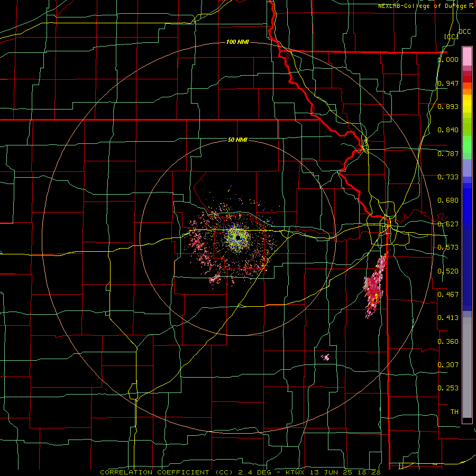The width and height of the screenshot is (476, 476).
Task: Click the 100 NMI range ring label
Action: pos(237,42)
